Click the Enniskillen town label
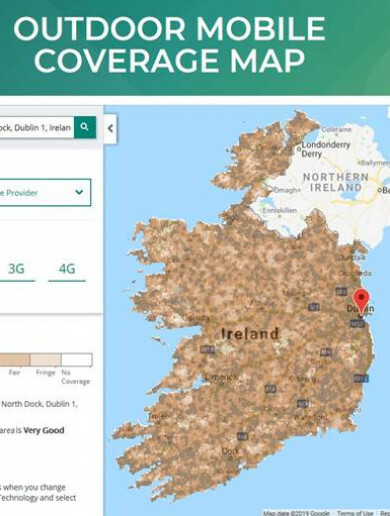The width and height of the screenshot is (390, 516). 280,210
